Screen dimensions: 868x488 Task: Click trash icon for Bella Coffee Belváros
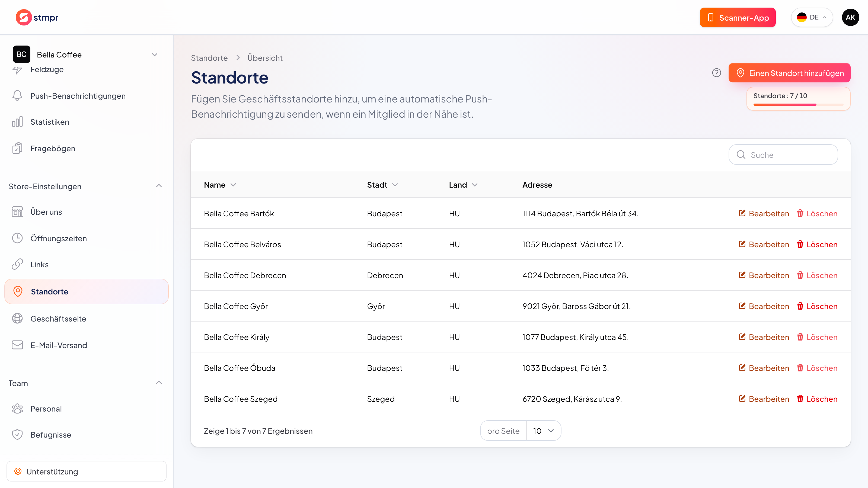[x=800, y=244]
